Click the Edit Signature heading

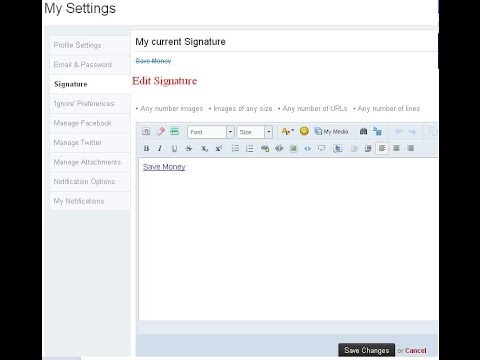coord(164,81)
